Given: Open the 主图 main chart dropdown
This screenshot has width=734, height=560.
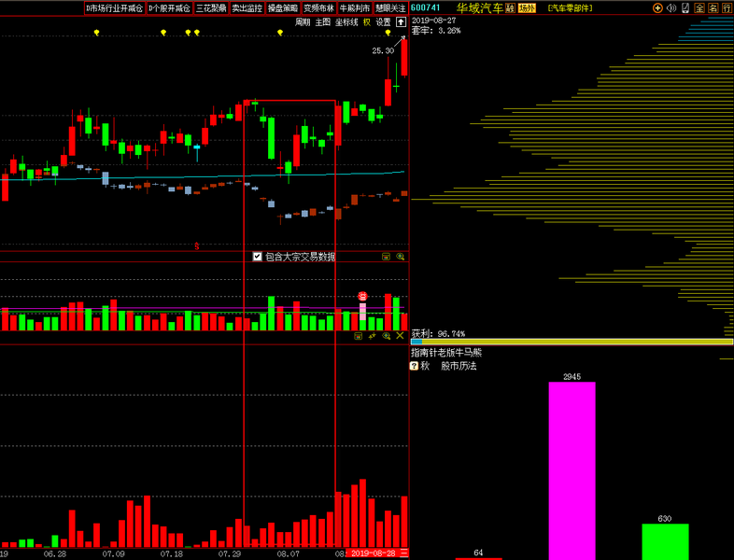Looking at the screenshot, I should tap(323, 21).
